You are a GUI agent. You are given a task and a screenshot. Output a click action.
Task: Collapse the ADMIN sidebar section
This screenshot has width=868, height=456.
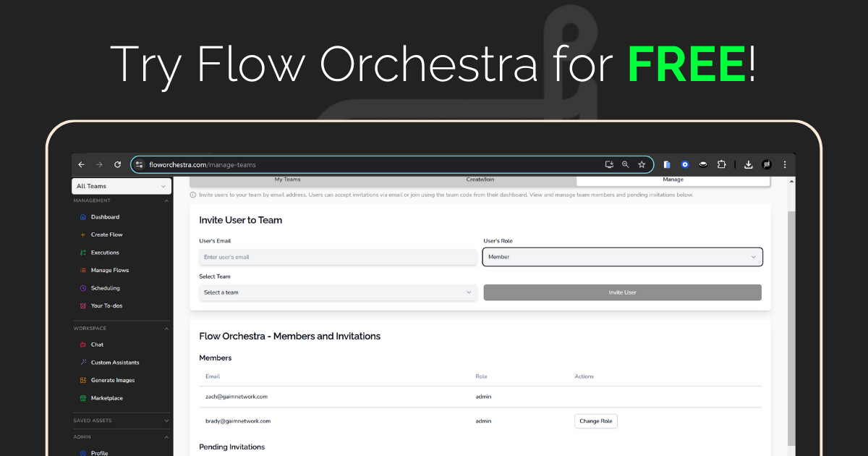(x=166, y=437)
